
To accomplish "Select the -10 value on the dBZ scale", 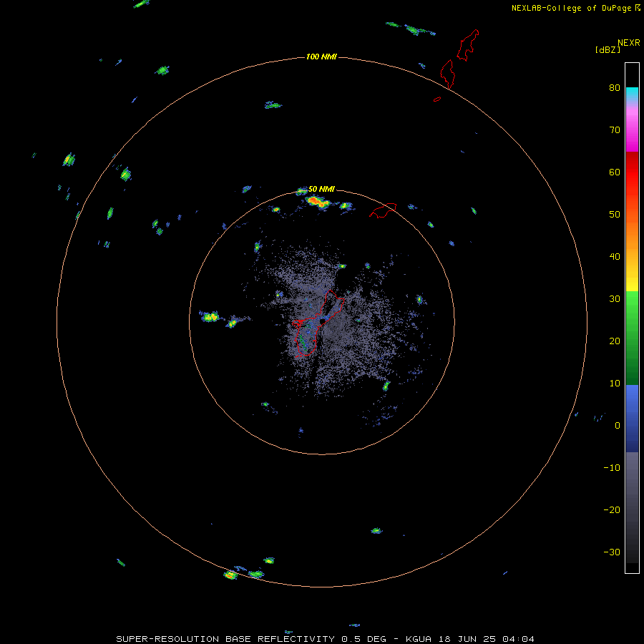I will pos(612,468).
